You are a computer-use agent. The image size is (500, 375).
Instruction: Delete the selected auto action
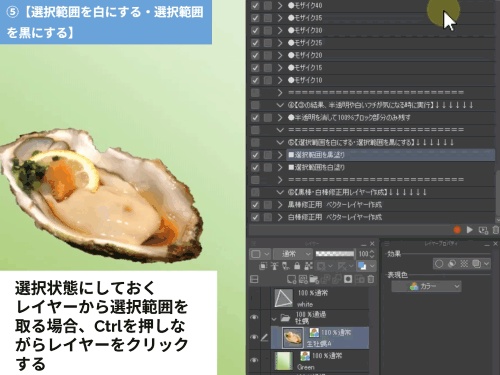[496, 230]
